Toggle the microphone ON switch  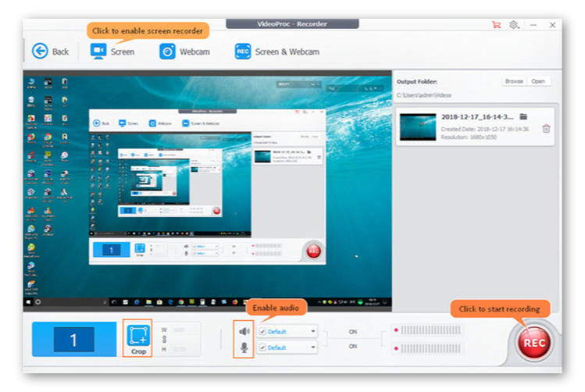pos(353,346)
